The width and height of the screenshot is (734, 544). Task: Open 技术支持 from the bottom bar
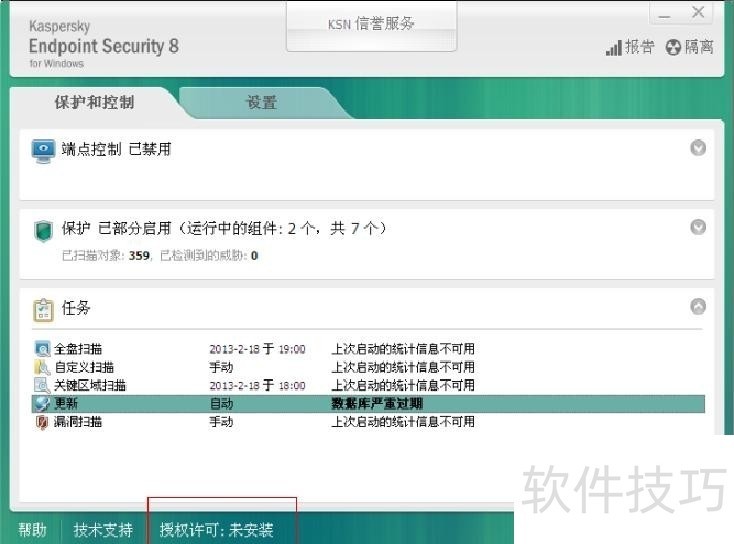coord(103,530)
